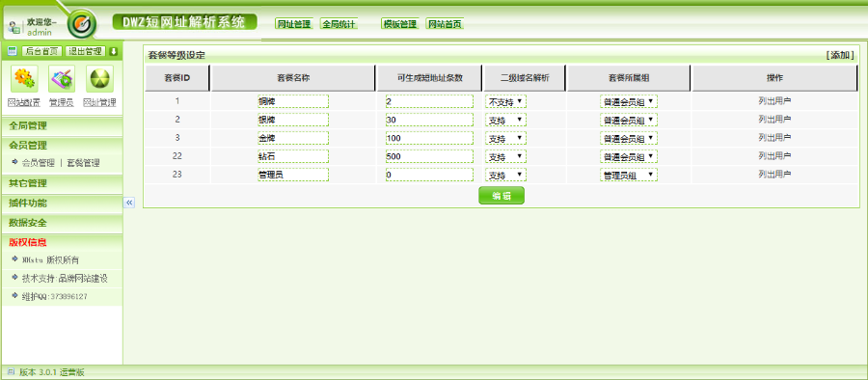Open 套餐所属组 dropdown for package ID 1

click(x=628, y=102)
